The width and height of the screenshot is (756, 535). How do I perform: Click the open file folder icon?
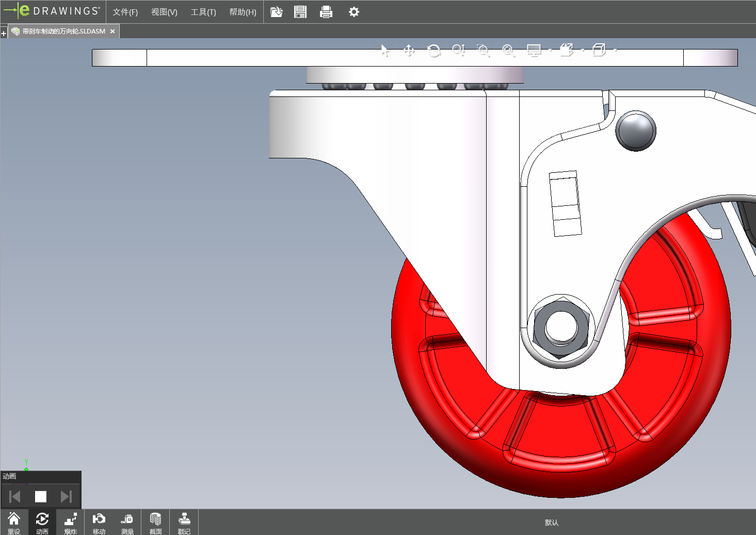point(277,12)
